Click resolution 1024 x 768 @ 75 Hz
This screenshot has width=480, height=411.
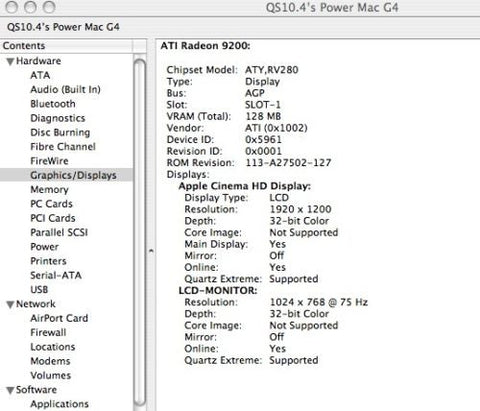[319, 302]
